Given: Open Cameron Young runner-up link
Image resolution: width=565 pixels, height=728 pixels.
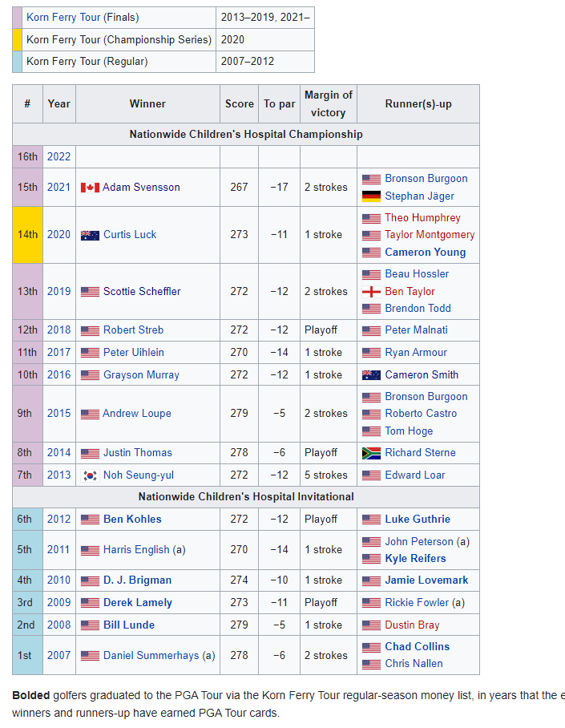Looking at the screenshot, I should coord(426,252).
